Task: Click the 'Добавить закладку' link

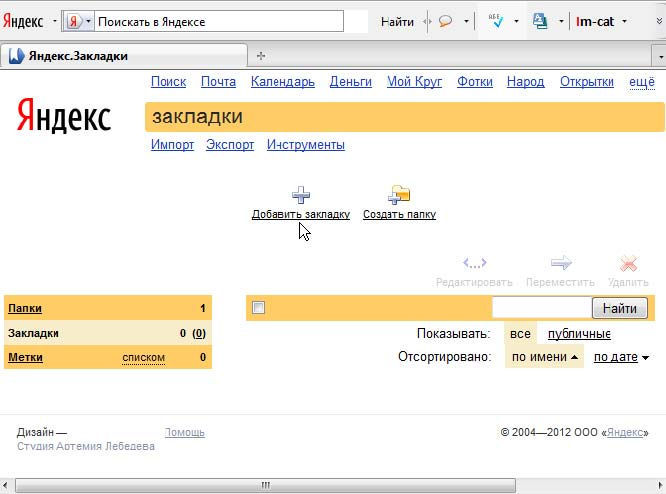Action: click(x=301, y=214)
